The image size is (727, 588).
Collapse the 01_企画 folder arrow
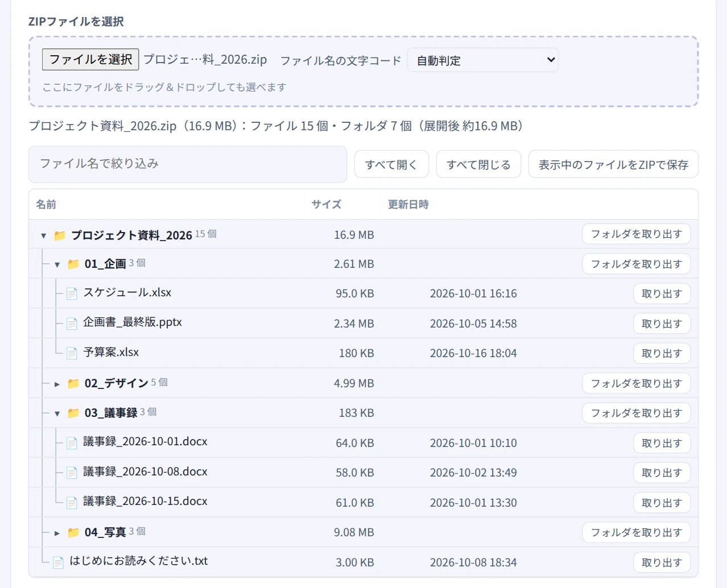tap(57, 264)
